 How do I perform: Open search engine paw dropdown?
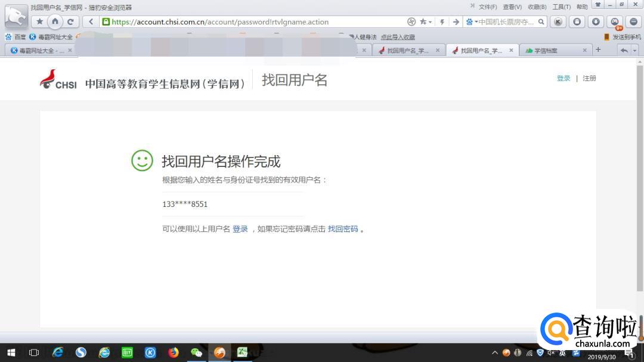tap(471, 22)
